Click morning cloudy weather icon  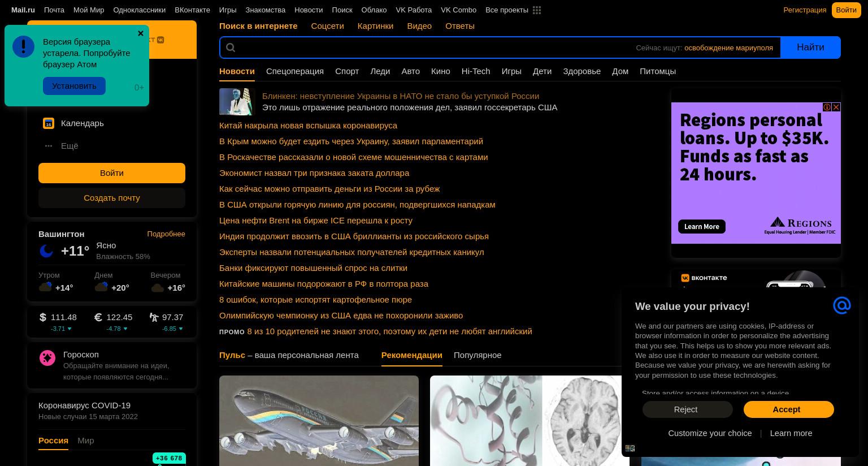coord(45,287)
